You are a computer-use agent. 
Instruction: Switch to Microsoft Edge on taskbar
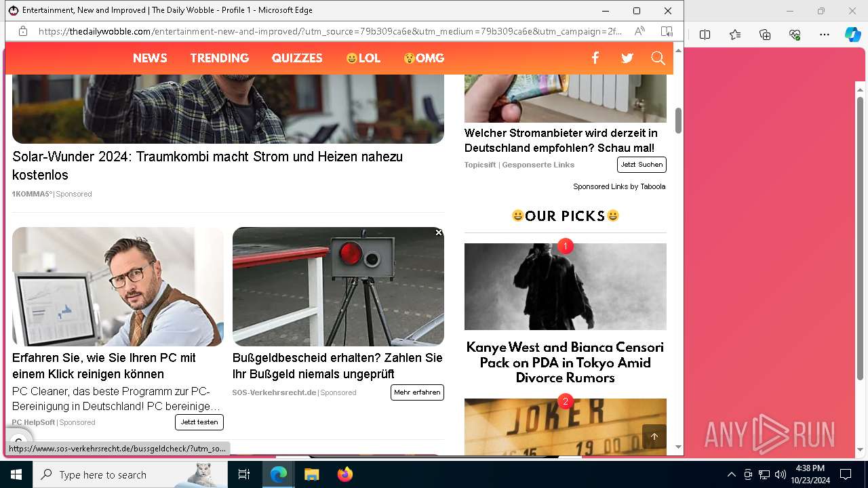[279, 474]
